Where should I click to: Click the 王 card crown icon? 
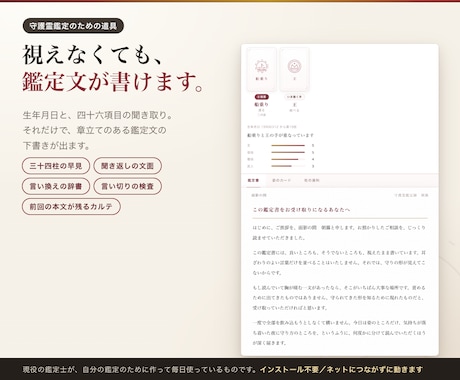click(294, 66)
